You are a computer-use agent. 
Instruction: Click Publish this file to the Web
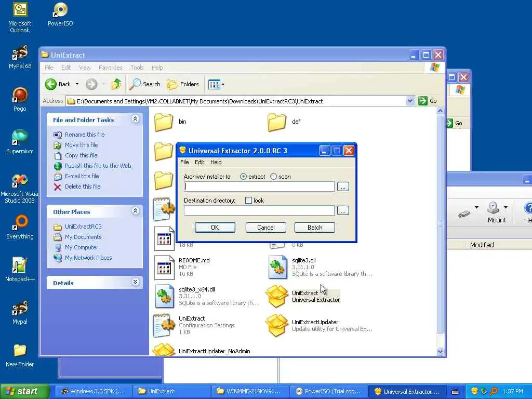(x=98, y=166)
